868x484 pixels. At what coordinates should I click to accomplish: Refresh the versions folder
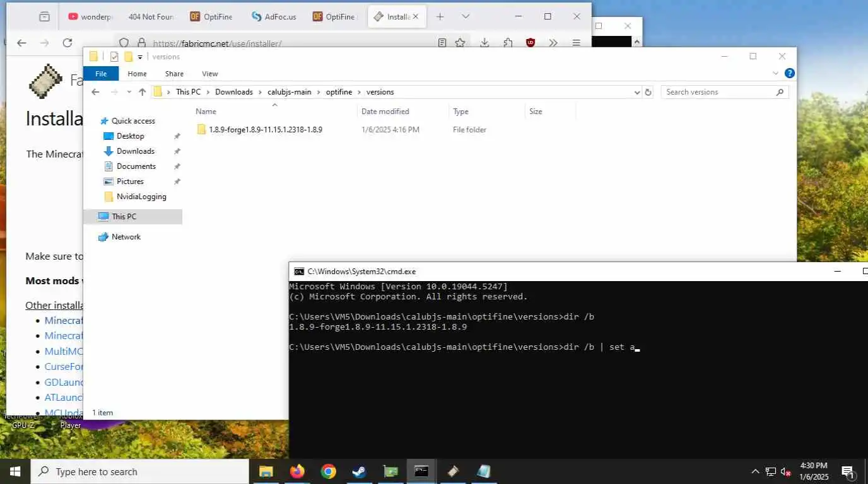pos(648,92)
